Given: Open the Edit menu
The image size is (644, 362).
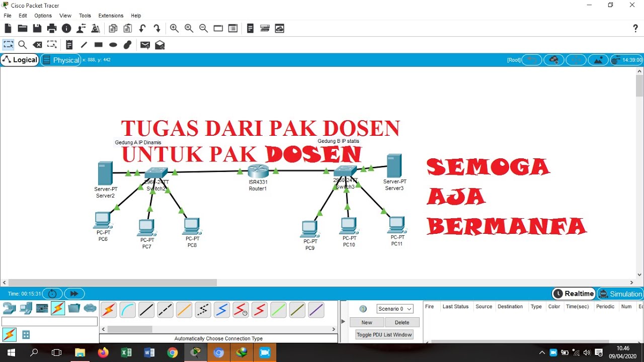Looking at the screenshot, I should coord(23,16).
